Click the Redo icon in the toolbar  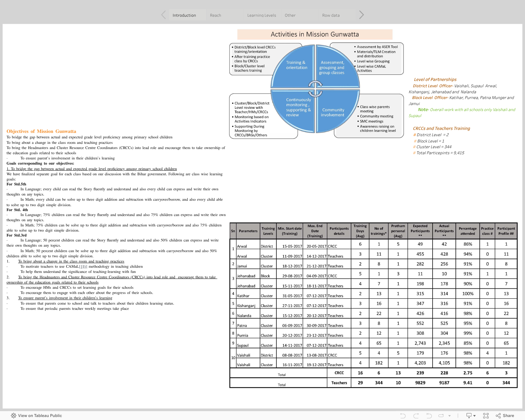[x=416, y=416]
